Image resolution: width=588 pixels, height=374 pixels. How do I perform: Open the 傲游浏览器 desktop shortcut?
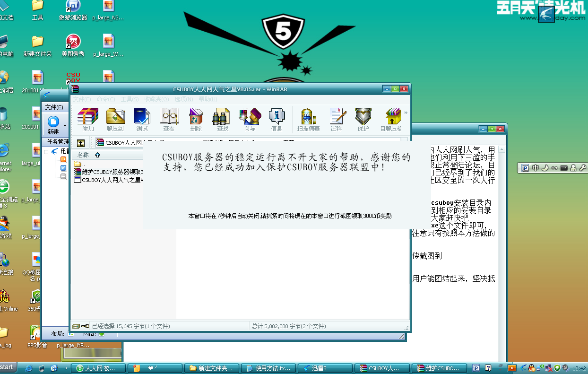(x=73, y=10)
